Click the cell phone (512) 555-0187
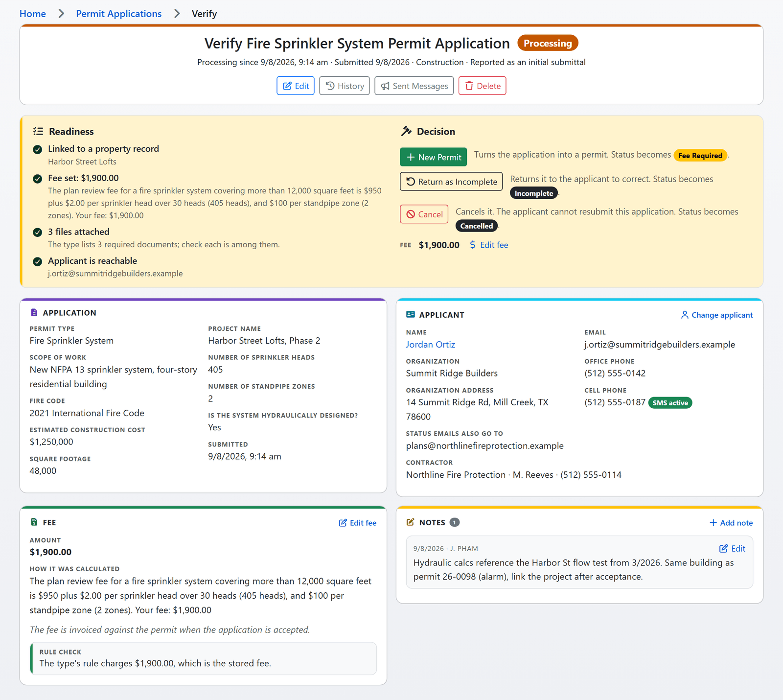 [615, 402]
